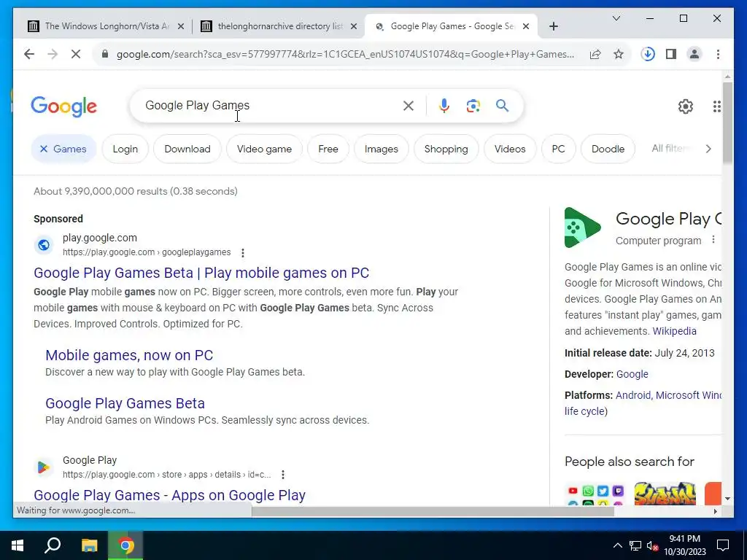Viewport: 747px width, 560px height.
Task: Click the vertical page scrollbar thumb
Action: [x=727, y=122]
